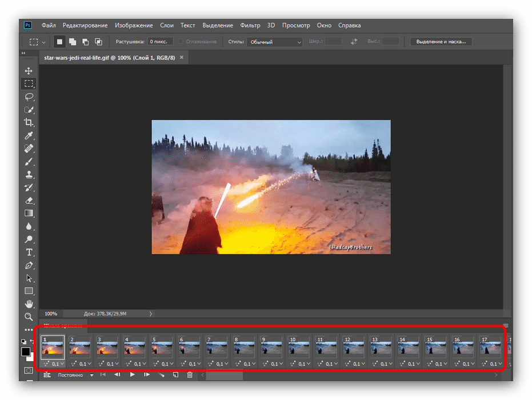Select the Zoom tool
The image size is (532, 400).
tap(29, 317)
